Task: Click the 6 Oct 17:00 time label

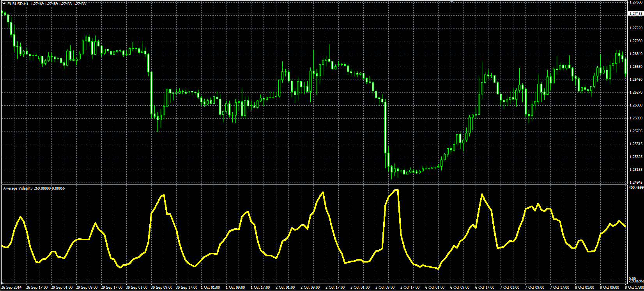Action: [x=486, y=287]
